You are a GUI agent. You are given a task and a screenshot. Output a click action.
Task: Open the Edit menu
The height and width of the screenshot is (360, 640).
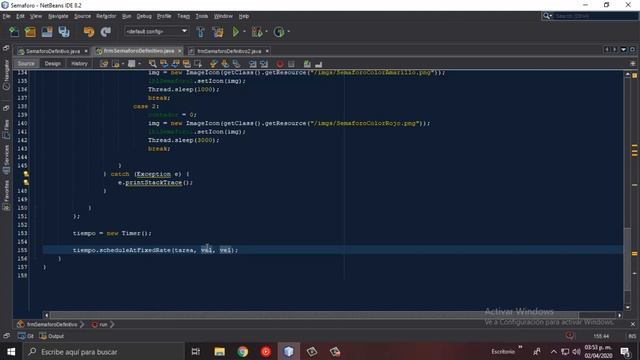(x=20, y=16)
